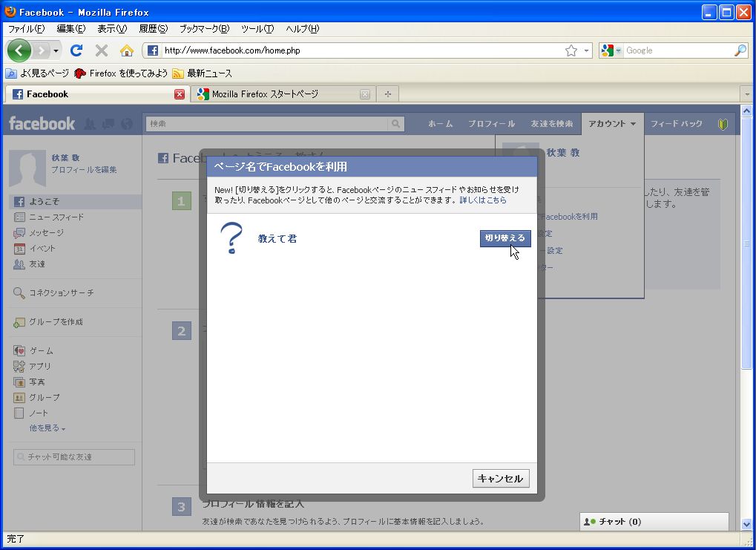Open the back/forward history dropdown arrow
The height and width of the screenshot is (550, 756).
56,50
